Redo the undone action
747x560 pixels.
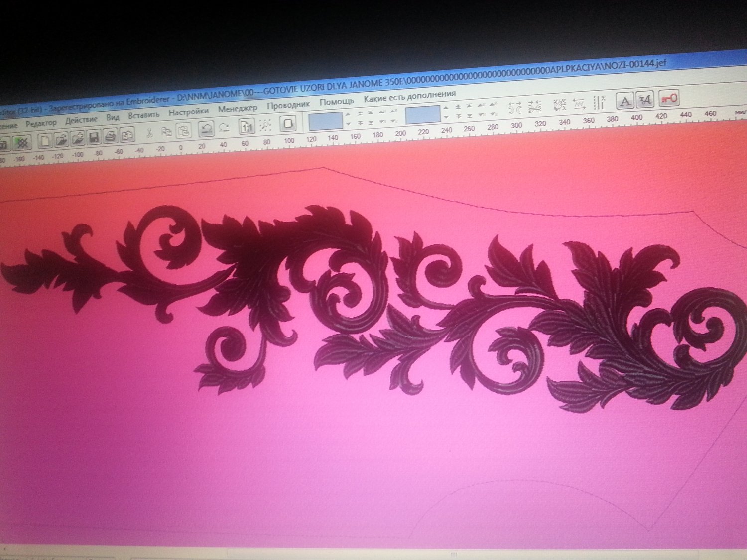(x=224, y=127)
